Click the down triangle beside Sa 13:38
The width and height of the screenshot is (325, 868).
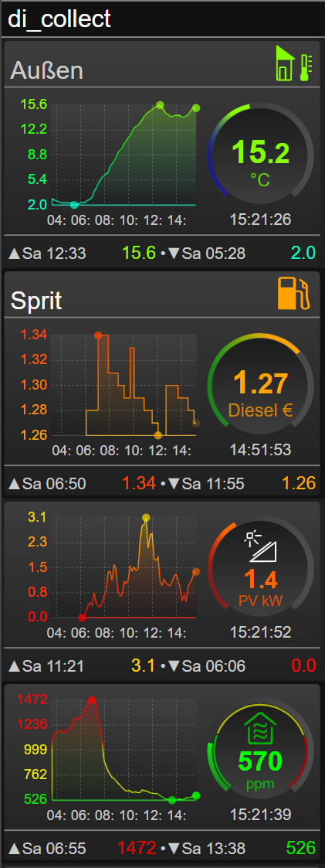point(174,848)
